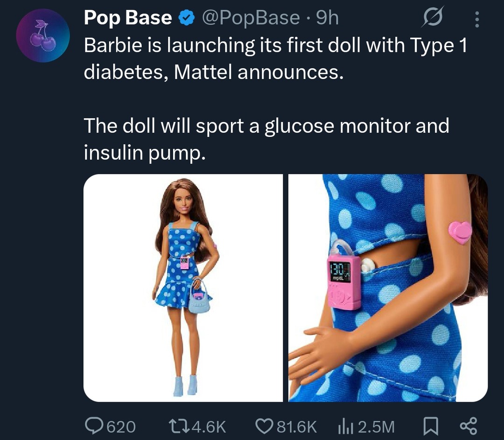Open Grok AI analysis for this post
Viewport: 504px width, 440px height.
(x=434, y=17)
